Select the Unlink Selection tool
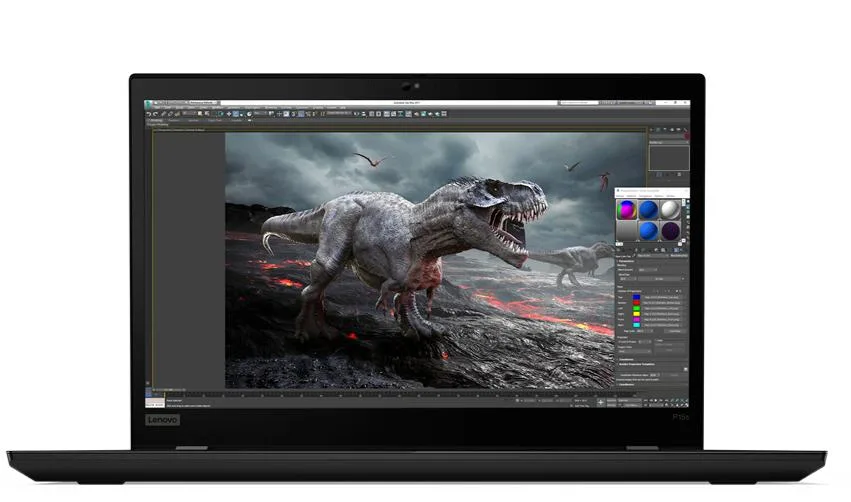Screen dimensions: 851x502 point(170,114)
